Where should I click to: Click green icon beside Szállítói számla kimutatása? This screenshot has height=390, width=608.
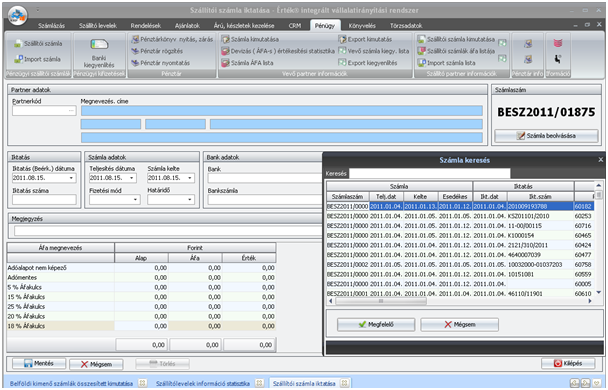(x=502, y=43)
